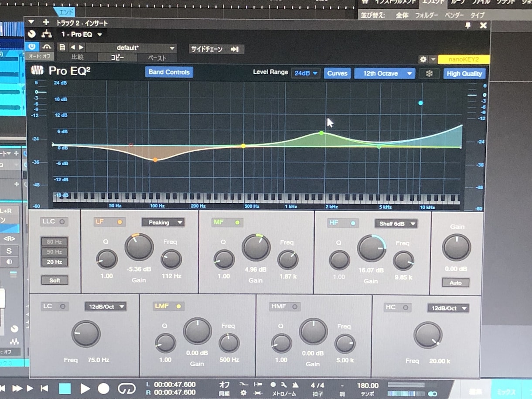Open the 12th Octave spectrum dropdown
This screenshot has width=532, height=399.
(x=385, y=74)
